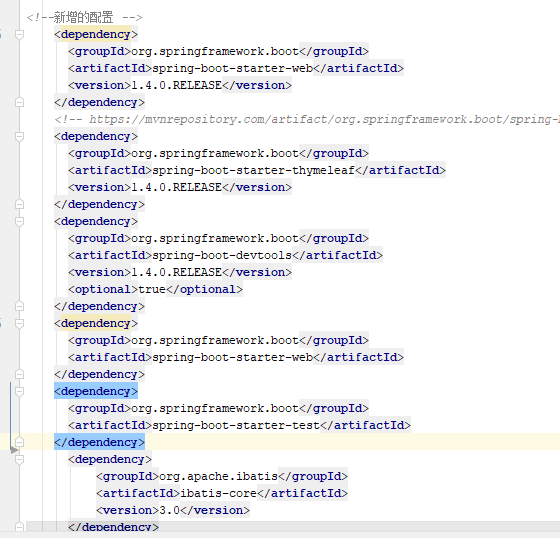
Task: Click the version 3.0 line
Action: [173, 510]
